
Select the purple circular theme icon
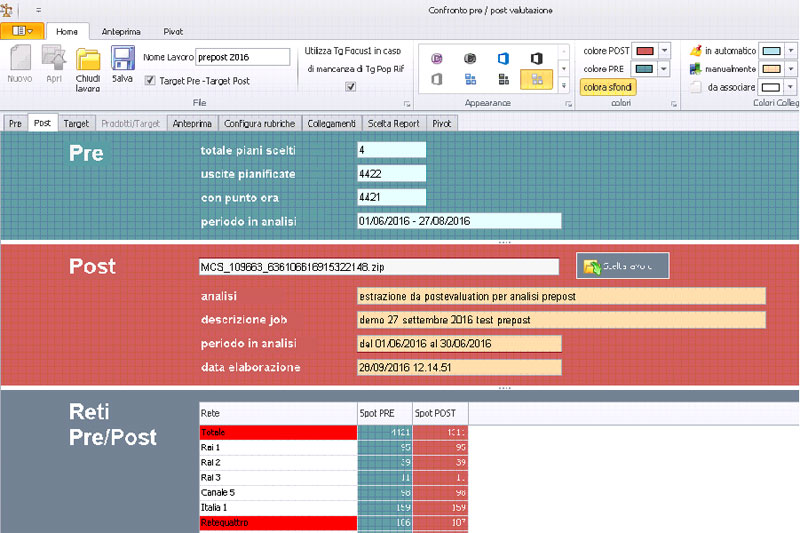point(437,58)
